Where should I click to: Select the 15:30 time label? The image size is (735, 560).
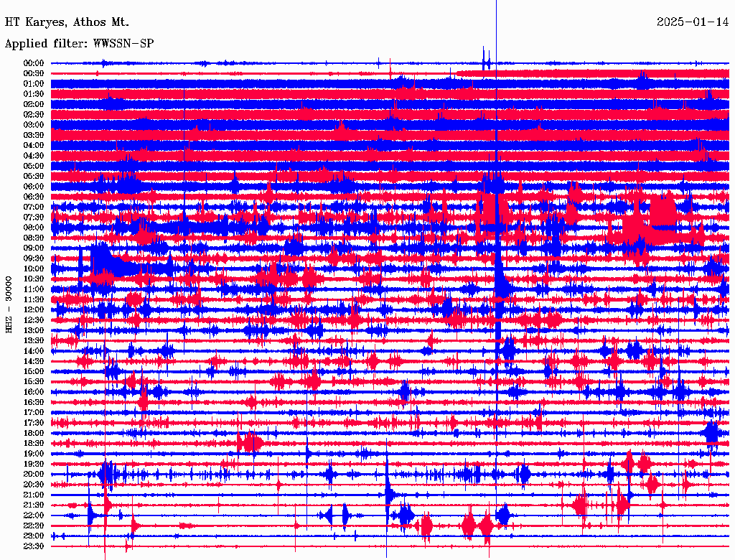(x=34, y=382)
